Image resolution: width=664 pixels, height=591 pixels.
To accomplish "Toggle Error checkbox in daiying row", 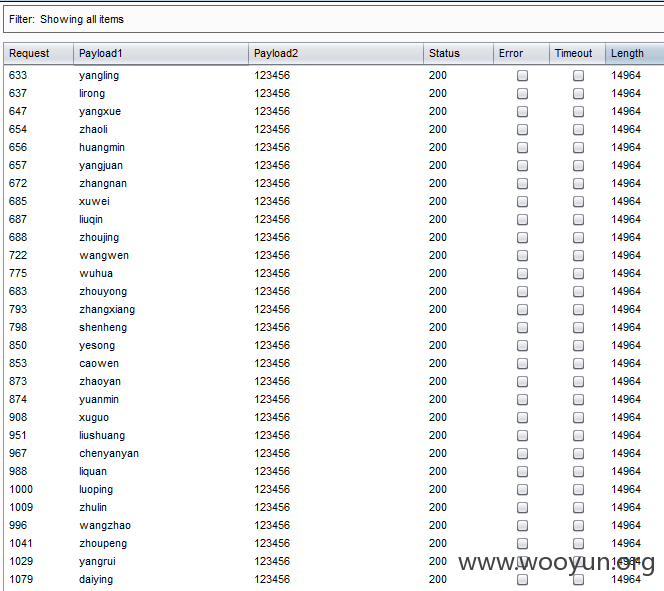I will [523, 579].
